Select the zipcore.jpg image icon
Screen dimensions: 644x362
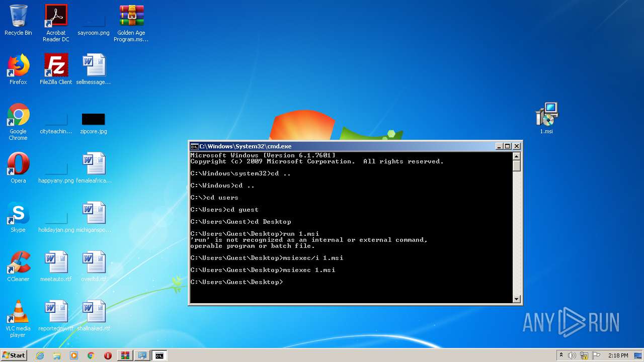tap(94, 123)
